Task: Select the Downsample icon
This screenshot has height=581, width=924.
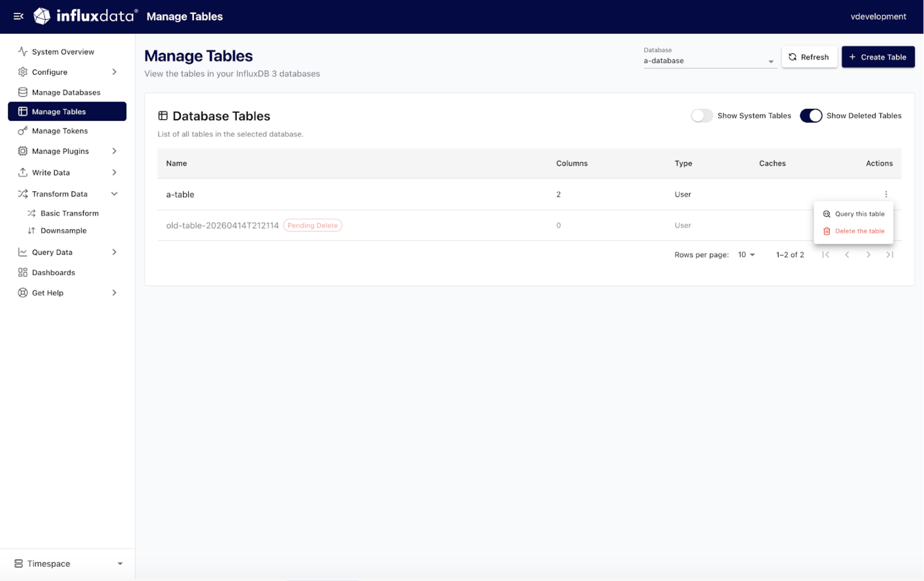Action: [31, 230]
